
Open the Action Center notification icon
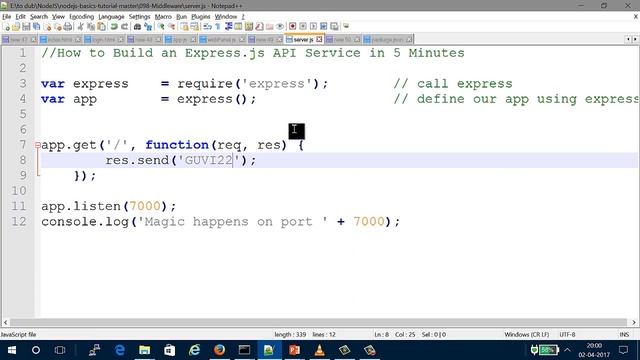coord(623,350)
